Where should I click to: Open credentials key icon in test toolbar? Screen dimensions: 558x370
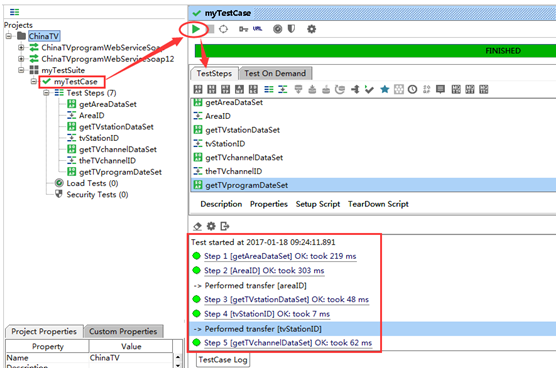(243, 29)
